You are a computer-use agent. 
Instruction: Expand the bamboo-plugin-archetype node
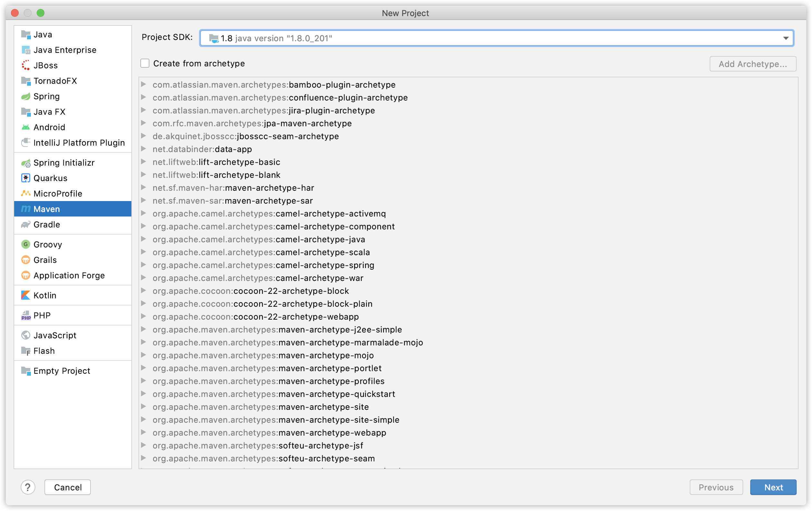(x=144, y=84)
